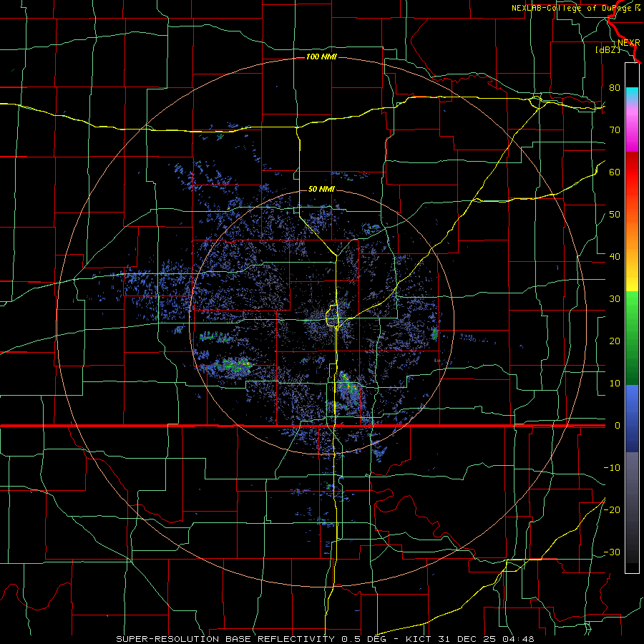
Task: Click the -20 value on the dBZ scale
Action: (612, 509)
